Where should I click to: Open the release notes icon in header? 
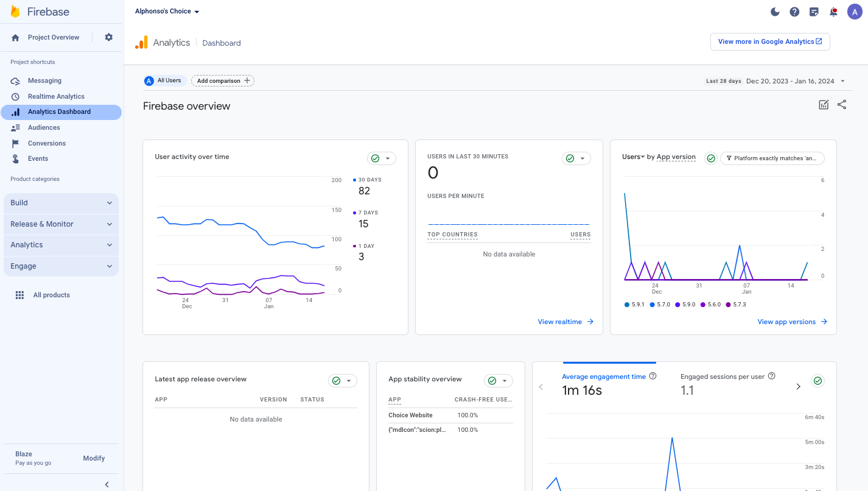pos(814,12)
